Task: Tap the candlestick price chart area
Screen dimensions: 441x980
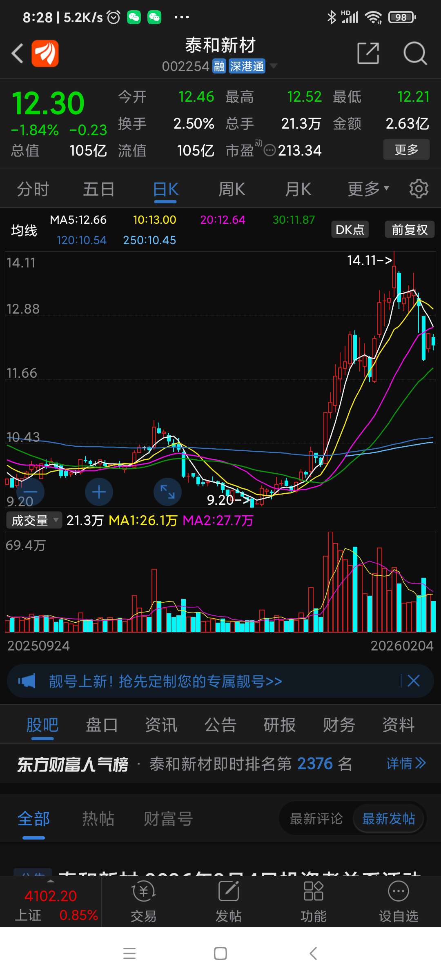Action: pos(220,379)
